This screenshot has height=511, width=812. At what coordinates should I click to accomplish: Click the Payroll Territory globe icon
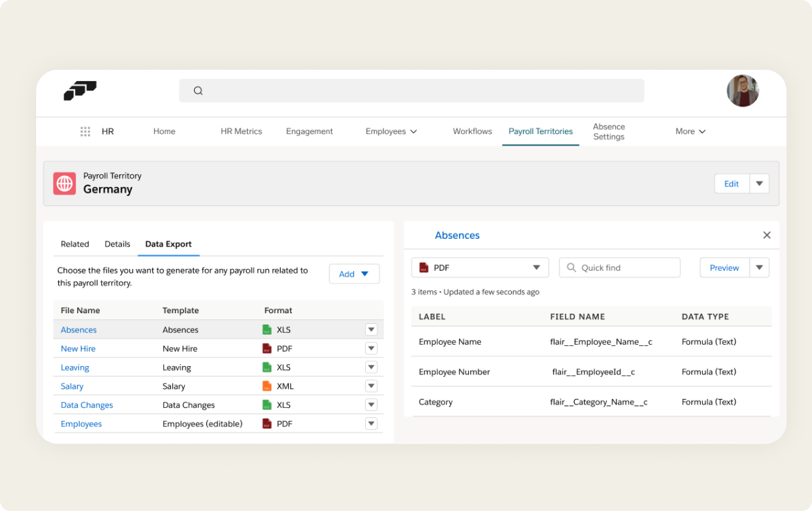tap(65, 183)
